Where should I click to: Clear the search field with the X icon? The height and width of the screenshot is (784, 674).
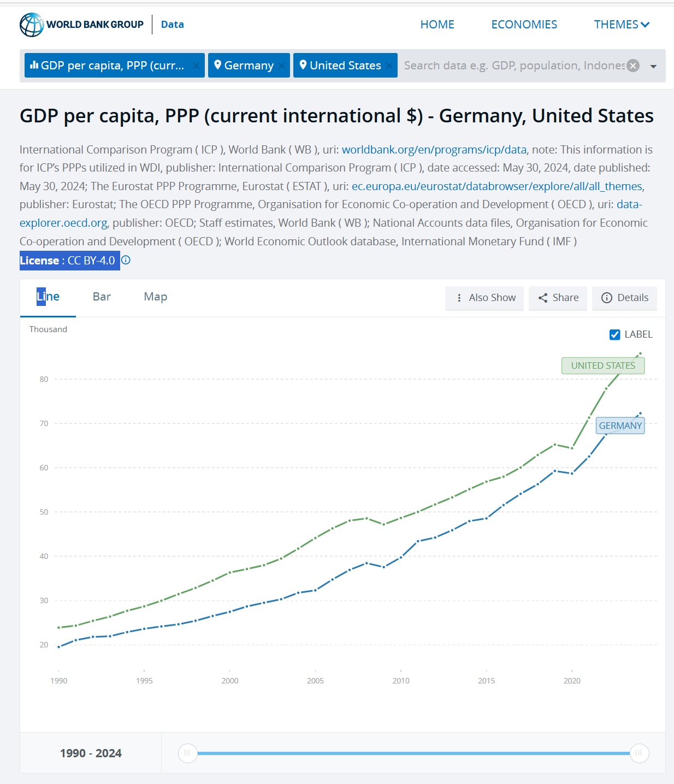633,66
